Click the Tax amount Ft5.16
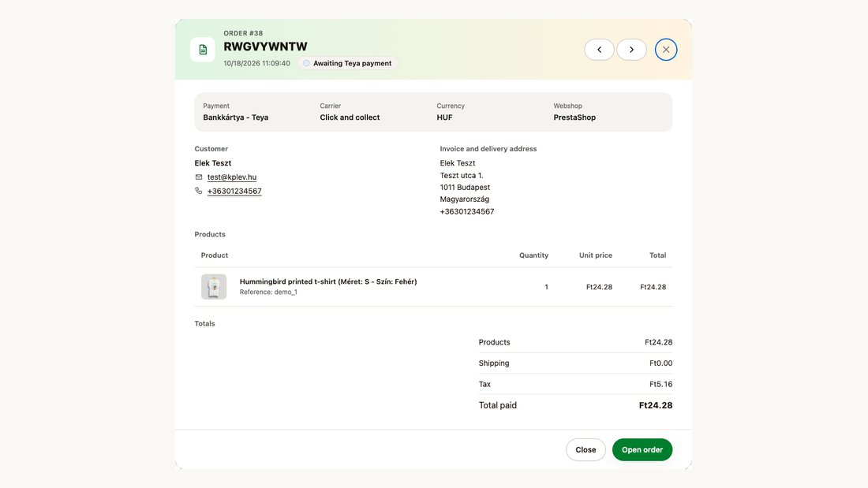 tap(661, 384)
